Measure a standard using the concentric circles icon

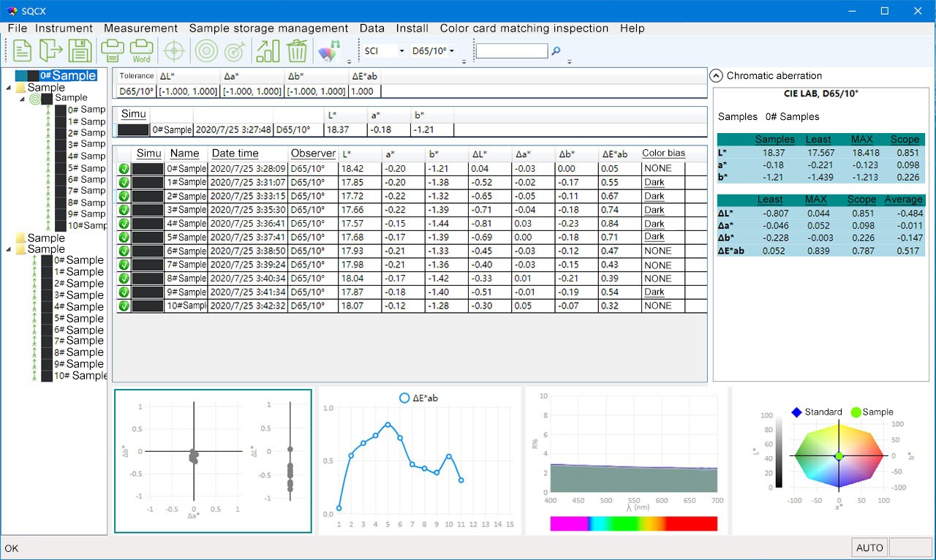click(x=205, y=50)
